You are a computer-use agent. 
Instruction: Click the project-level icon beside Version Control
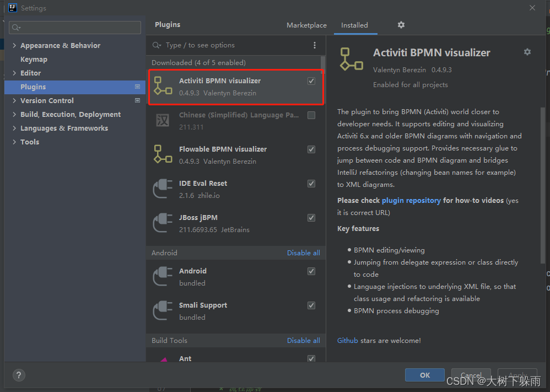pyautogui.click(x=138, y=100)
